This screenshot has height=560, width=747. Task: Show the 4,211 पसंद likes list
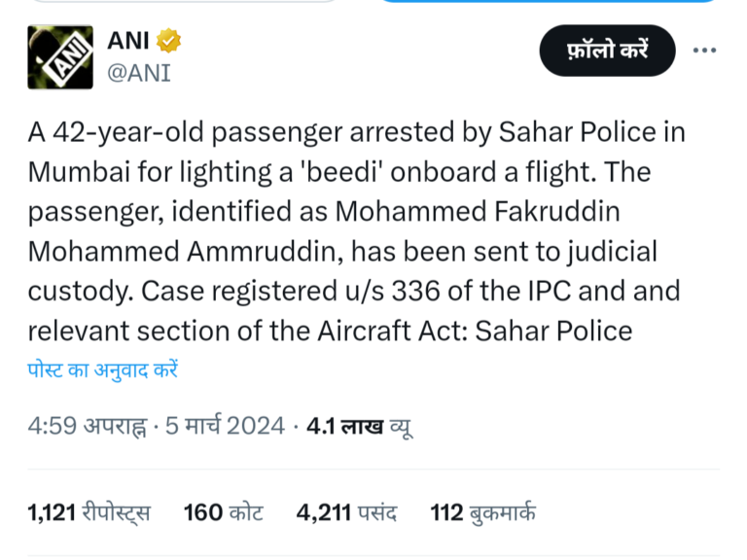344,512
